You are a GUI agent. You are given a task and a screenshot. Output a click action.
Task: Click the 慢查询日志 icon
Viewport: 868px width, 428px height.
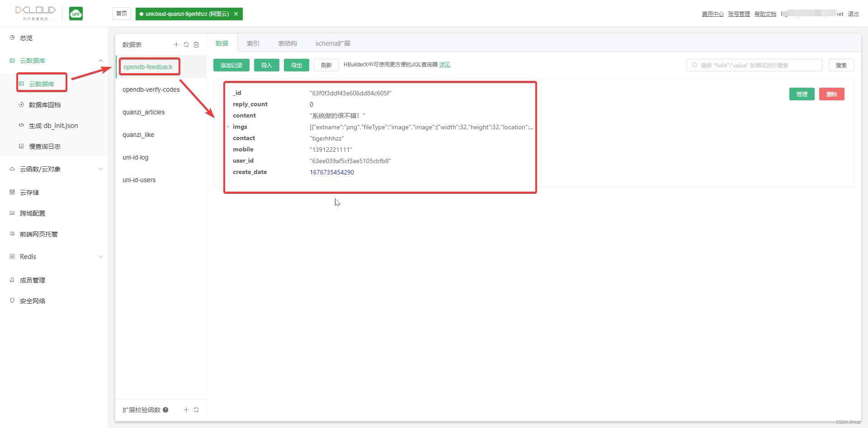point(21,146)
